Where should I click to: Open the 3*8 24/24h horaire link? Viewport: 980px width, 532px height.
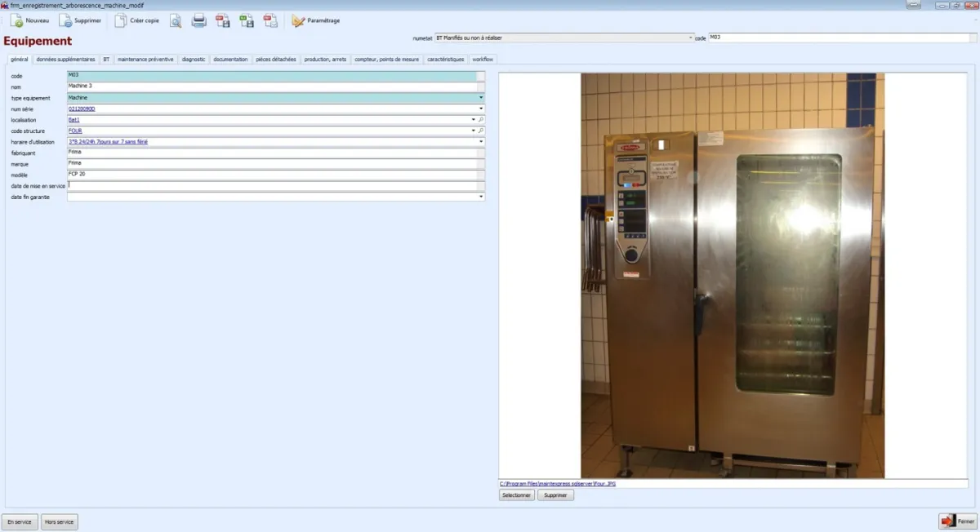[108, 142]
